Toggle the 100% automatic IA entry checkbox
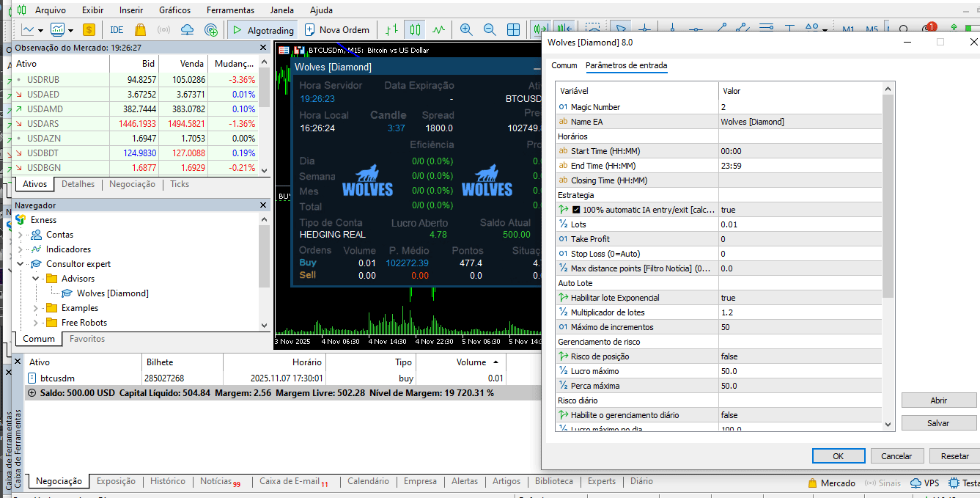980x498 pixels. click(x=576, y=210)
